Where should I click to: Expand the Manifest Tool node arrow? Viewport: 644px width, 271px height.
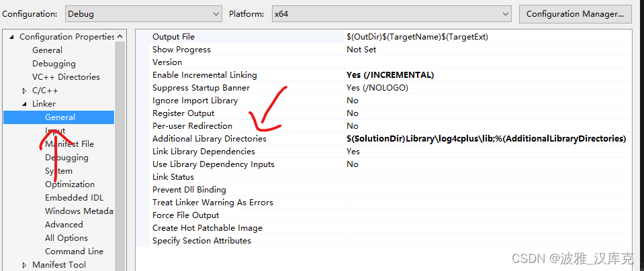point(24,265)
